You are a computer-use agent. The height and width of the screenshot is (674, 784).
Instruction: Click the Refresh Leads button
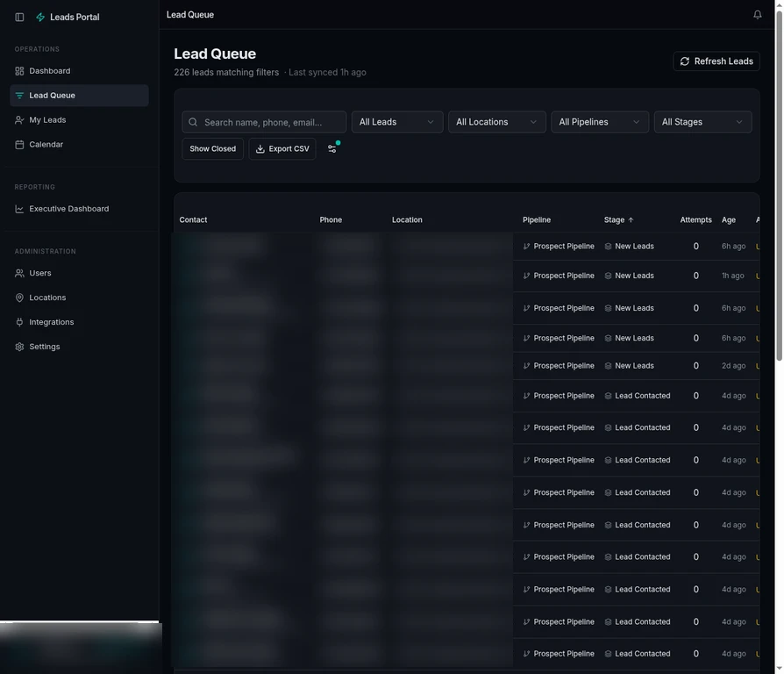point(716,61)
